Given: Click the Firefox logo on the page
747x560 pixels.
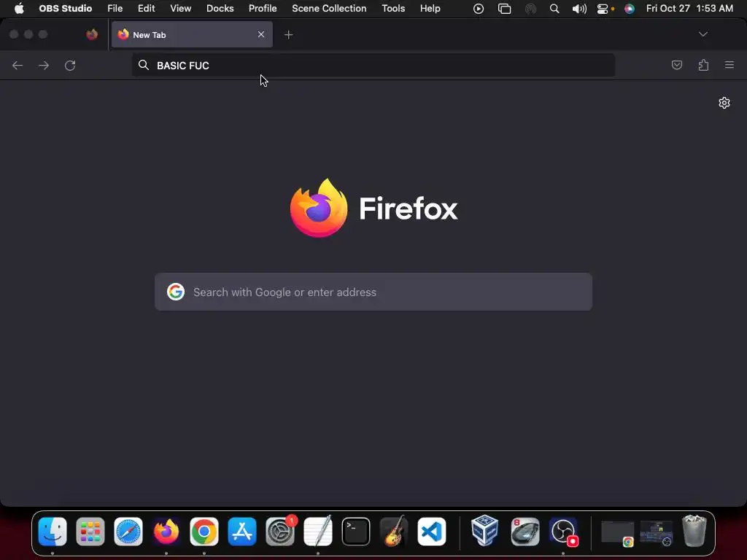Looking at the screenshot, I should 318,208.
